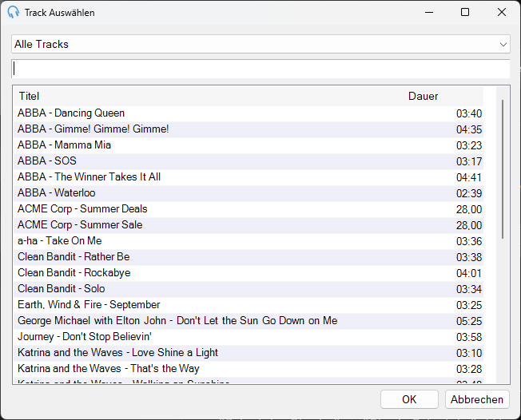Sort by the Titel column header
The width and height of the screenshot is (521, 420).
(x=29, y=96)
